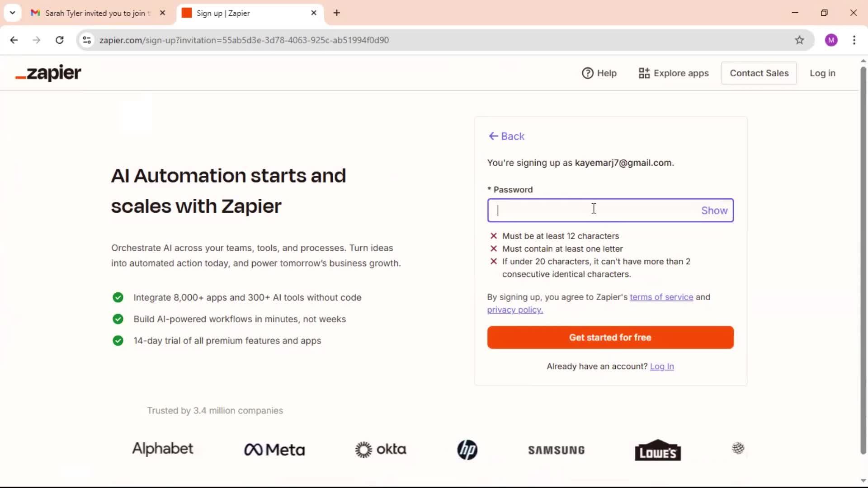Screen dimensions: 868x488
Task: Click the AI Automation starts and scales heading
Action: coord(229,191)
